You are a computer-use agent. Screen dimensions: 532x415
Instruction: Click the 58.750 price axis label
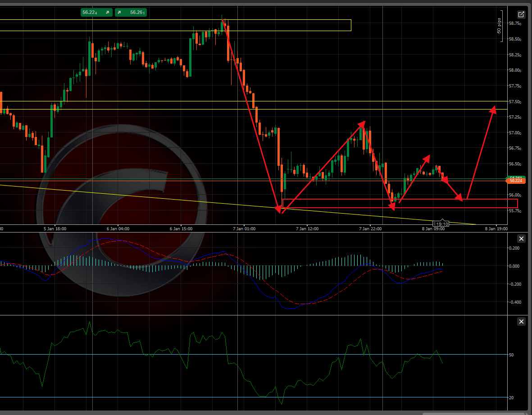coord(515,23)
